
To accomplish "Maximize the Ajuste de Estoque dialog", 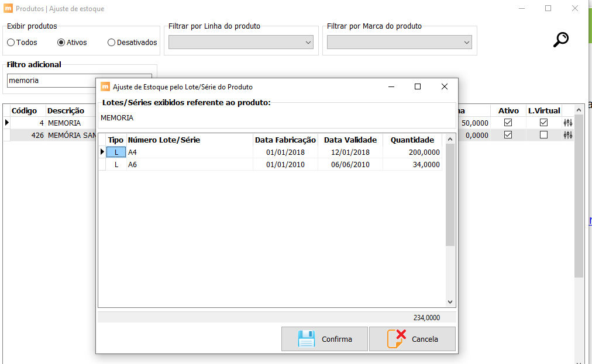I will click(x=418, y=86).
